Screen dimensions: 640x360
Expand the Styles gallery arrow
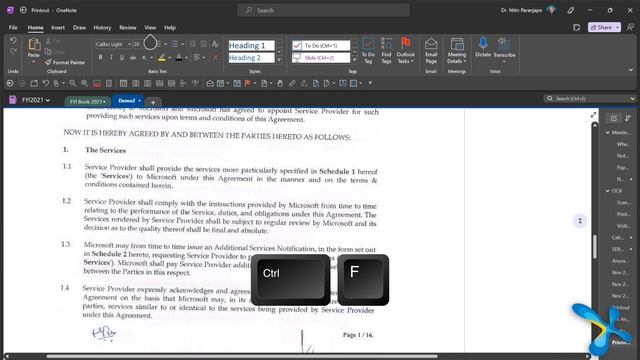click(279, 60)
